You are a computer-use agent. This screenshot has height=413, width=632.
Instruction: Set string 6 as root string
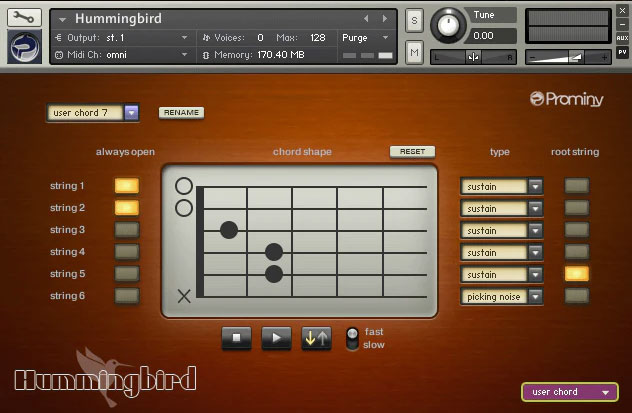coord(577,296)
